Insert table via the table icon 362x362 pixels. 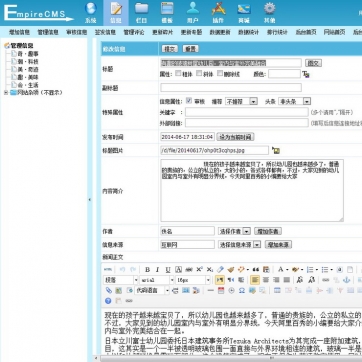click(277, 290)
